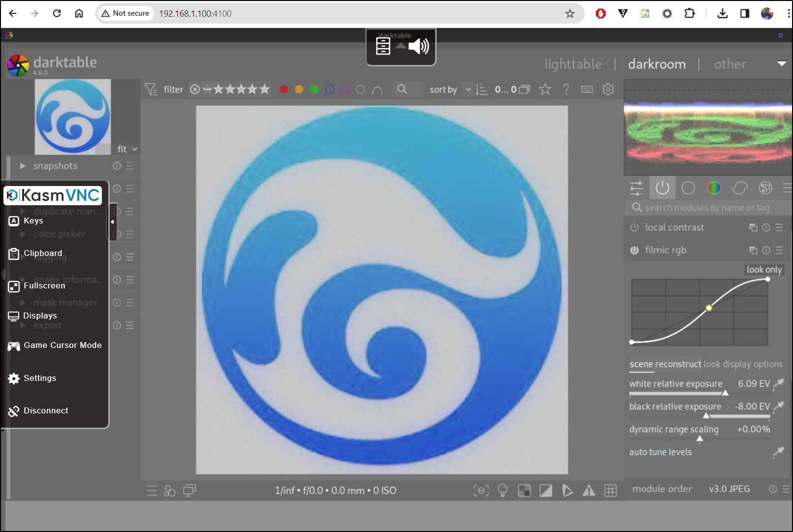The width and height of the screenshot is (793, 532).
Task: Filter by yellow color label
Action: (x=299, y=89)
